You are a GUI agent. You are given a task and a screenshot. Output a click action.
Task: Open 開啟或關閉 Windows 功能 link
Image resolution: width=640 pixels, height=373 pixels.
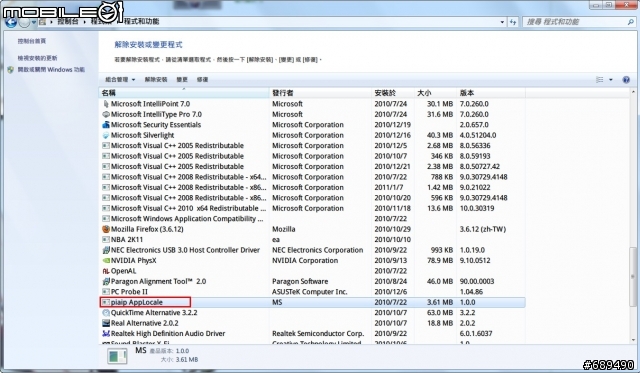51,69
